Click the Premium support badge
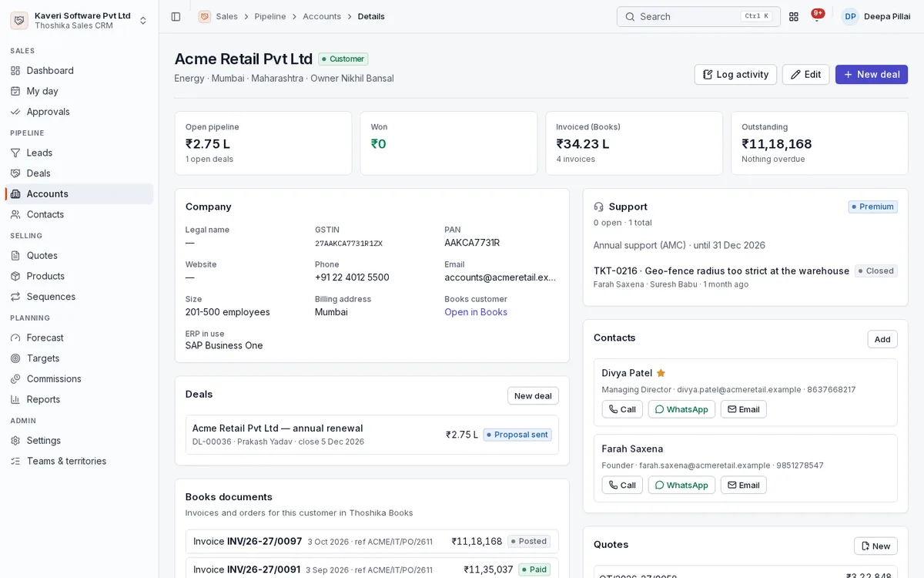Screen dimensions: 924x578 click(872, 207)
